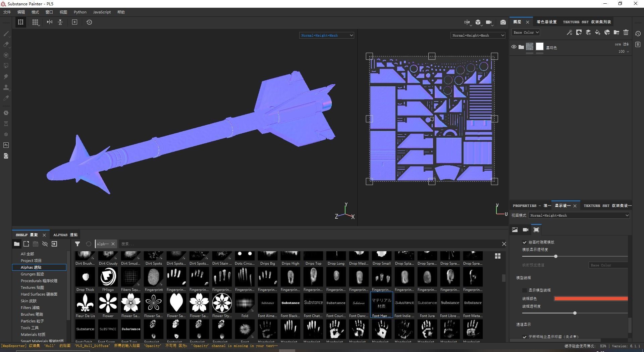This screenshot has height=352, width=644.
Task: Select Brushes 笔刷 category in shelf
Action: coord(32,314)
